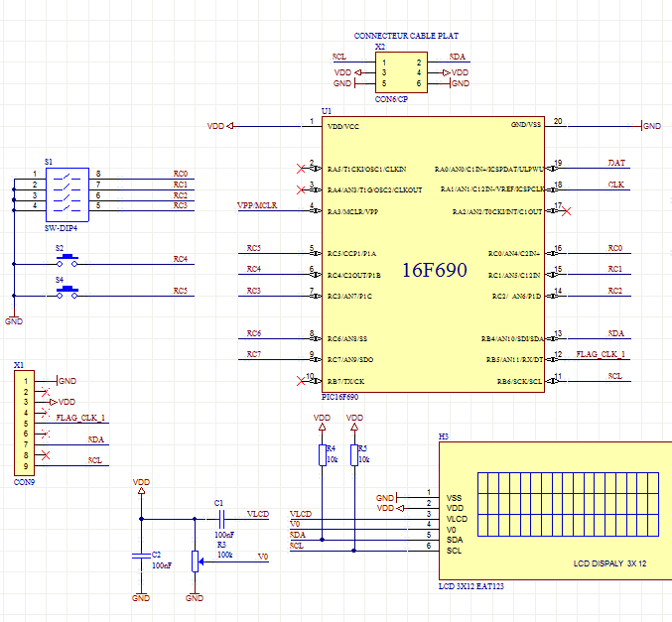The height and width of the screenshot is (622, 672).
Task: Select the S4 pushbutton symbol
Action: pyautogui.click(x=67, y=292)
